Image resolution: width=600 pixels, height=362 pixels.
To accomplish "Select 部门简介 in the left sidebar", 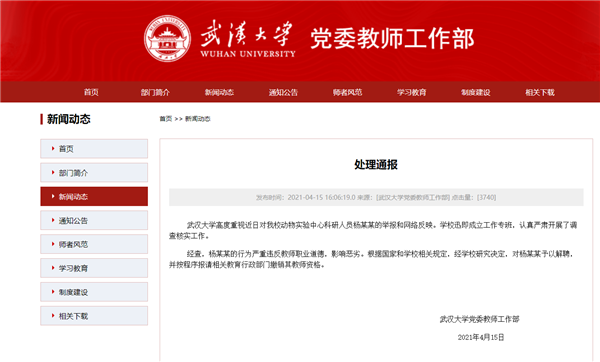I will [94, 173].
